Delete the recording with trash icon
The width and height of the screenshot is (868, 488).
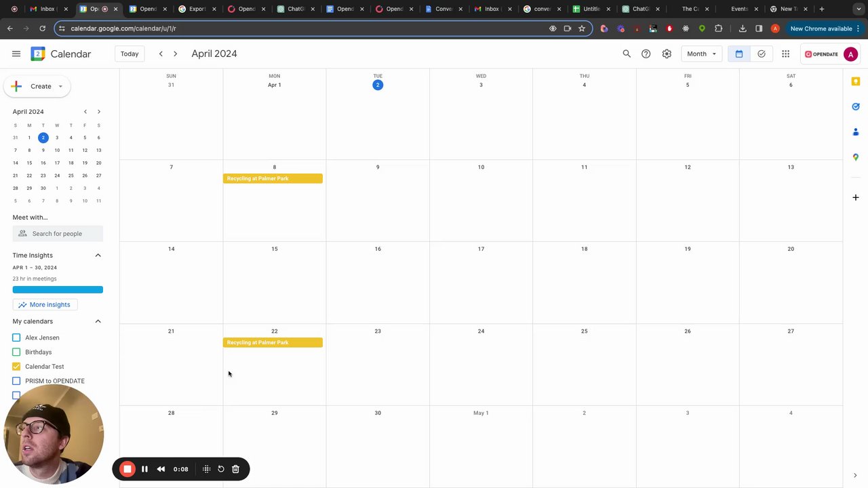[x=235, y=469]
